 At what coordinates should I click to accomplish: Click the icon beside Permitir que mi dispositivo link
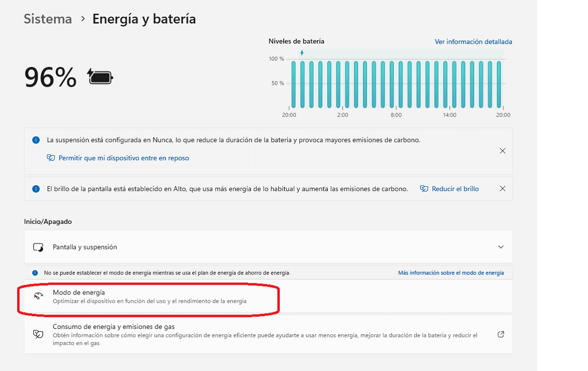pos(51,158)
